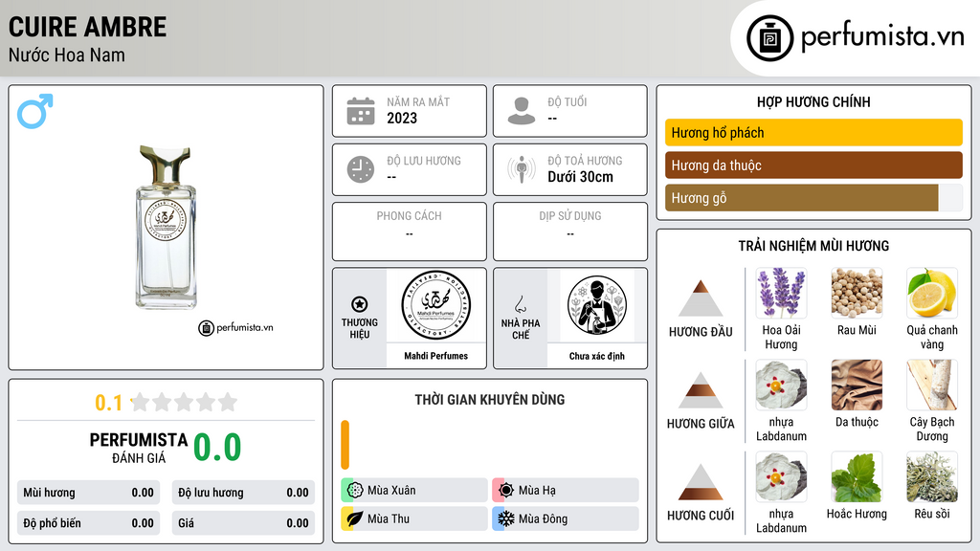The image size is (980, 551).
Task: Click the Dưới 30cm projection value
Action: (581, 177)
